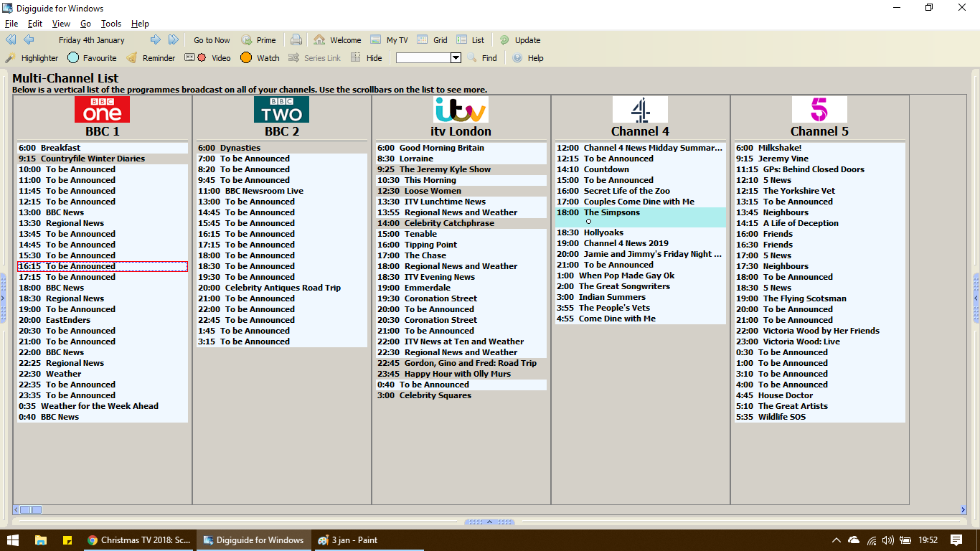Click the Friday 4th January date label
The image size is (980, 551).
click(92, 40)
